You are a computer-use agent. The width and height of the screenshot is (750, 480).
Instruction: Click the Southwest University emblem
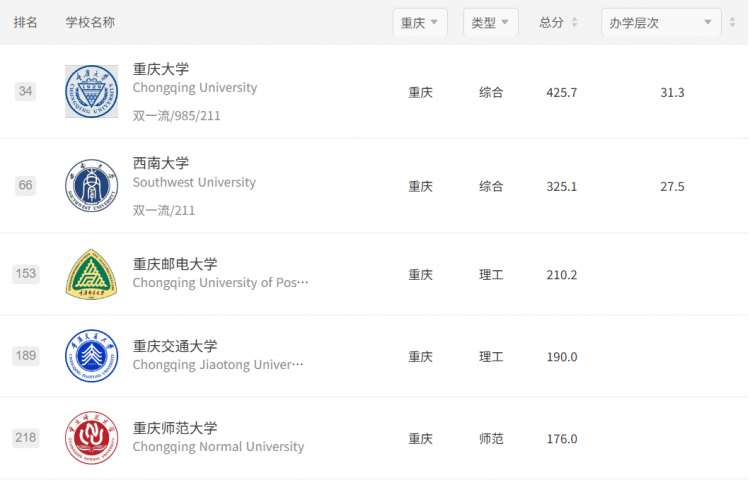(91, 185)
